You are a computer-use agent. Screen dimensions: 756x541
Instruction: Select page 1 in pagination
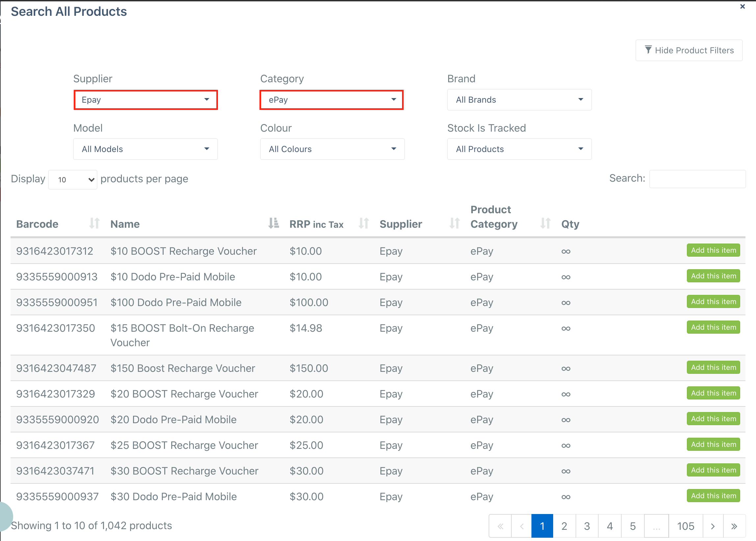pos(542,526)
